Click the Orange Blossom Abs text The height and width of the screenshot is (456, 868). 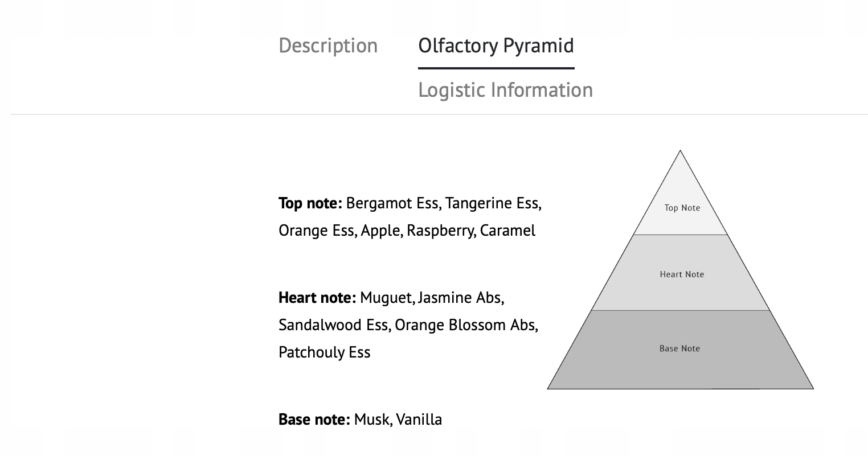465,325
